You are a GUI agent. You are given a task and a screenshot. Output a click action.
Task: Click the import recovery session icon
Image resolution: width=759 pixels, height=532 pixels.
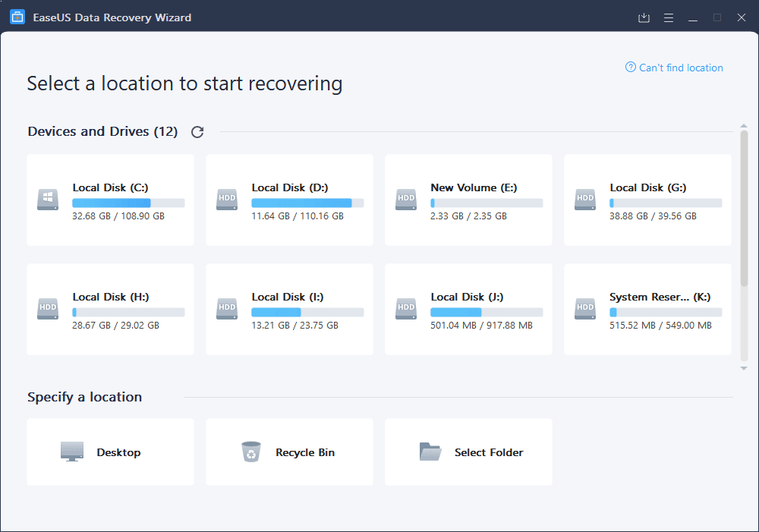644,17
